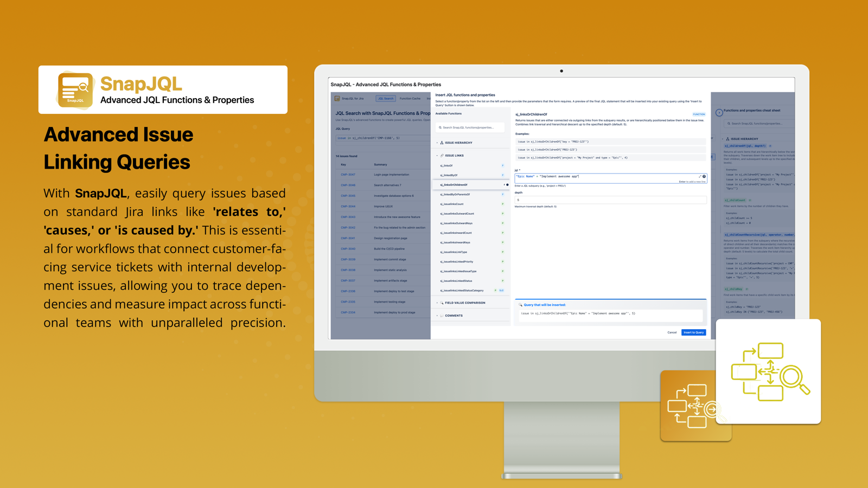Click inside the depth input field
Image resolution: width=868 pixels, height=488 pixels.
[610, 200]
